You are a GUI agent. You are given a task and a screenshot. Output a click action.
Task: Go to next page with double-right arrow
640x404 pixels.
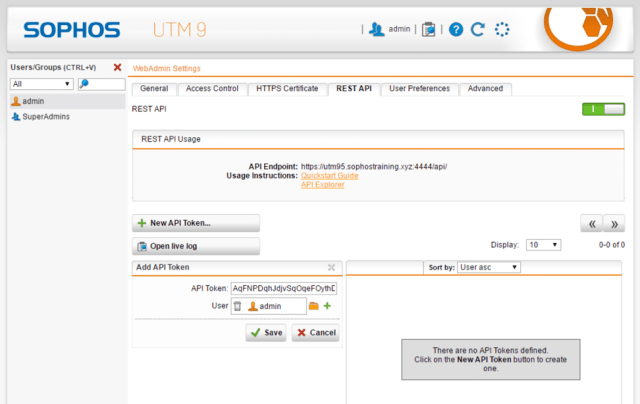coord(614,224)
